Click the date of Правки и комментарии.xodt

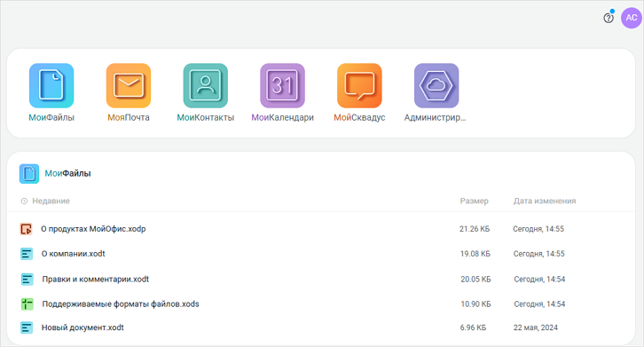pos(539,280)
